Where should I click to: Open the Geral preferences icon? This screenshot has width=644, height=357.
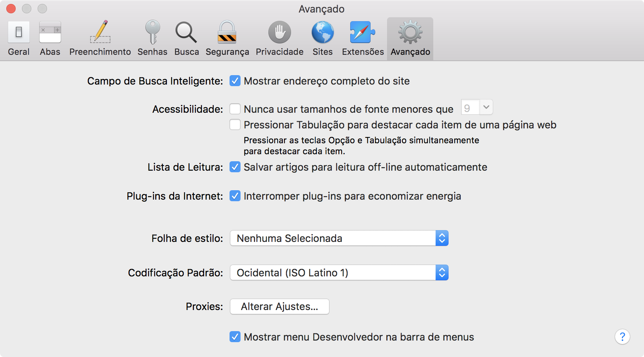(19, 32)
